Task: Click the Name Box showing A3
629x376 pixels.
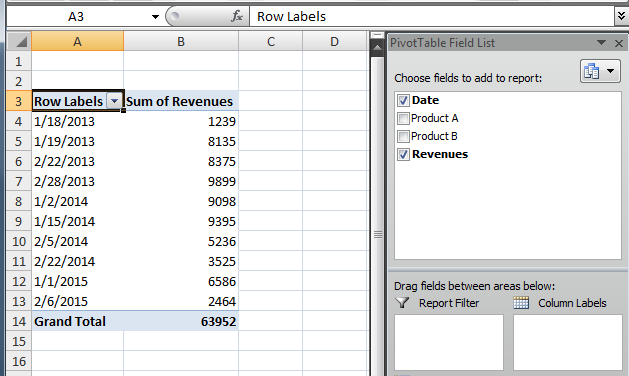Action: click(76, 17)
